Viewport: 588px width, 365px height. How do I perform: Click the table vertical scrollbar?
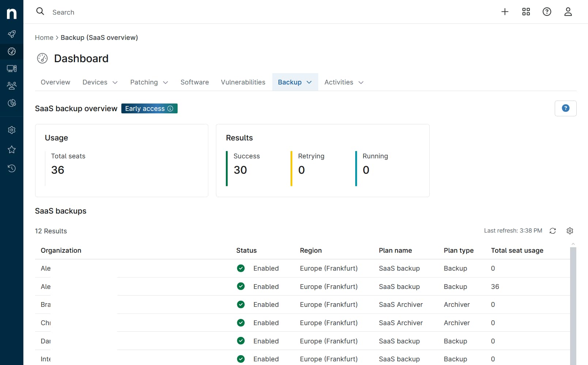click(573, 304)
